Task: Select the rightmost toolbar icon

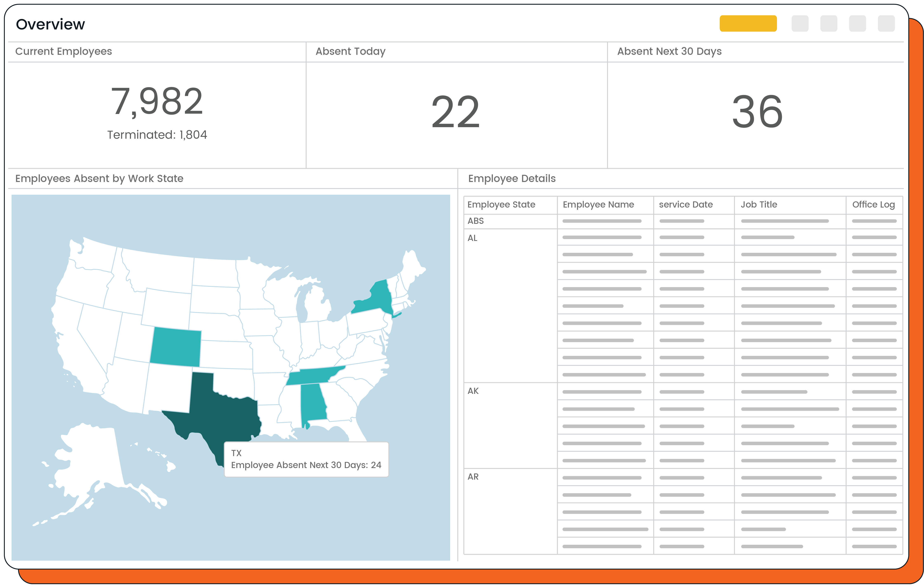Action: (886, 24)
